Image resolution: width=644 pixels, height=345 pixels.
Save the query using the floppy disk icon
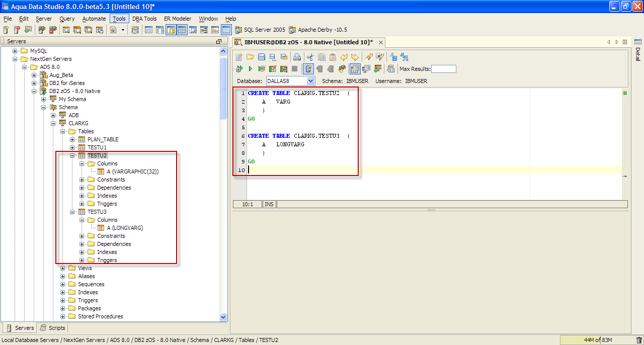point(262,57)
